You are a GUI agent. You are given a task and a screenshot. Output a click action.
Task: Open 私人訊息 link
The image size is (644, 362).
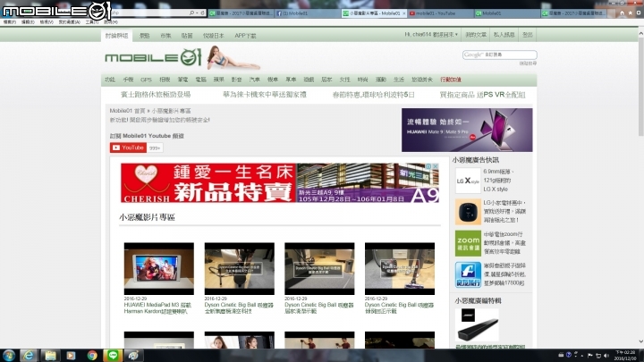[504, 35]
